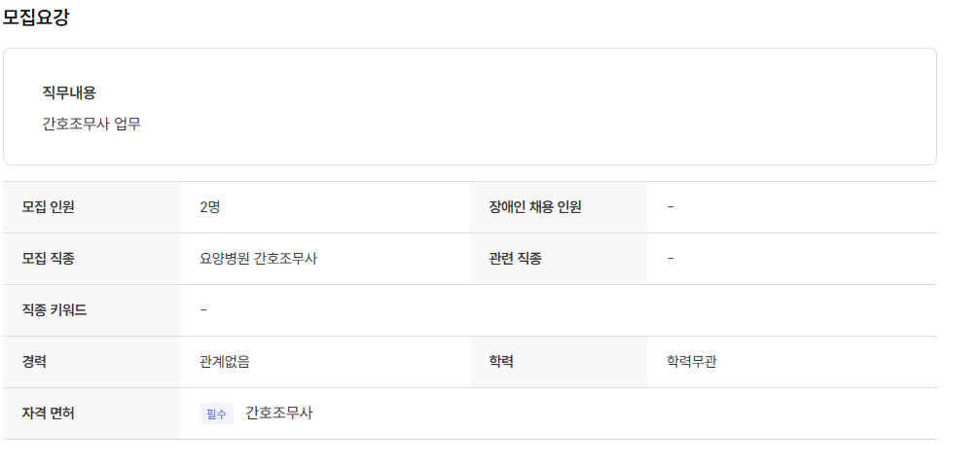Click the 모집요강 section heading
This screenshot has width=980, height=467.
[36, 18]
